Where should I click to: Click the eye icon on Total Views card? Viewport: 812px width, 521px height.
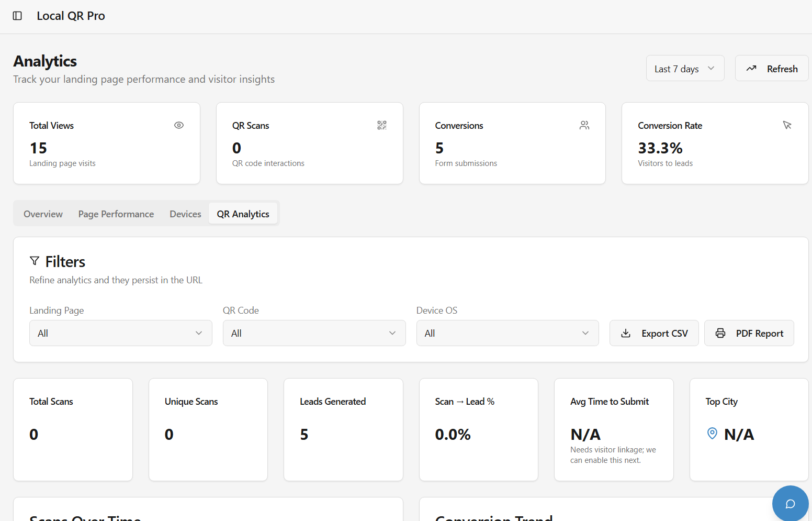tap(178, 125)
